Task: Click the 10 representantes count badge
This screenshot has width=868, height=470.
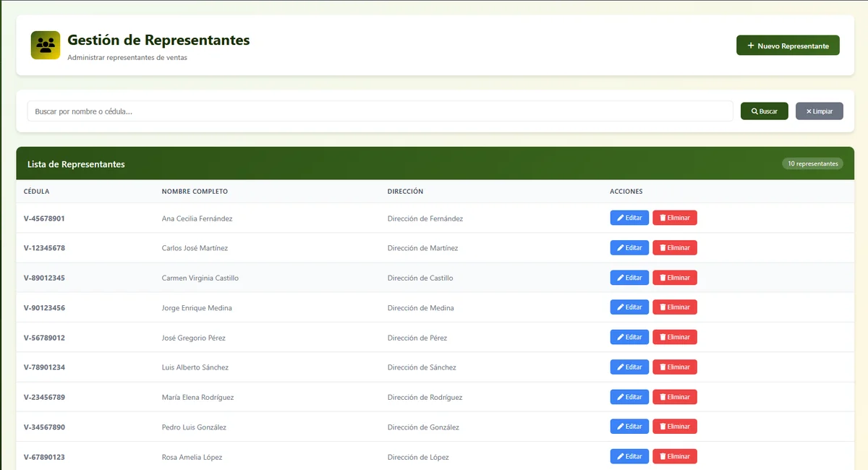Action: [812, 163]
